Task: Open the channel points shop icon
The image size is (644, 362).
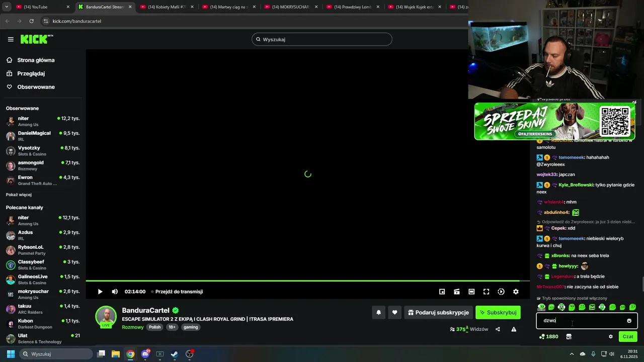Action: point(569,336)
